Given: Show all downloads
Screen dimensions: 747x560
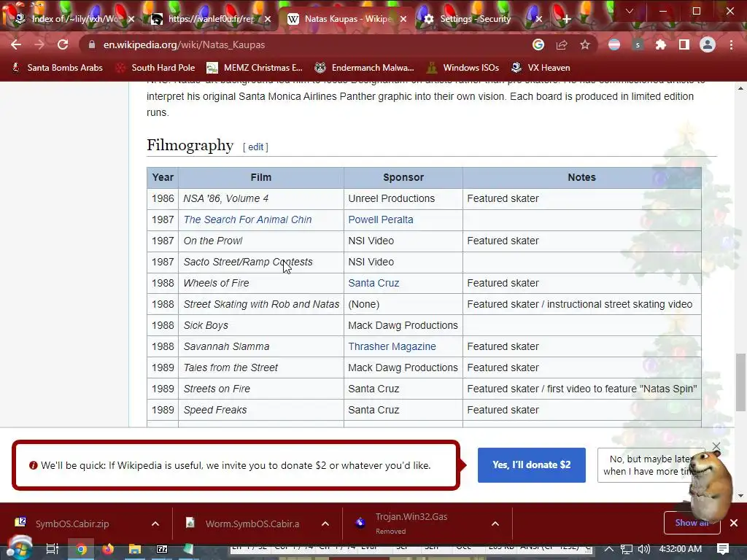Looking at the screenshot, I should [692, 523].
